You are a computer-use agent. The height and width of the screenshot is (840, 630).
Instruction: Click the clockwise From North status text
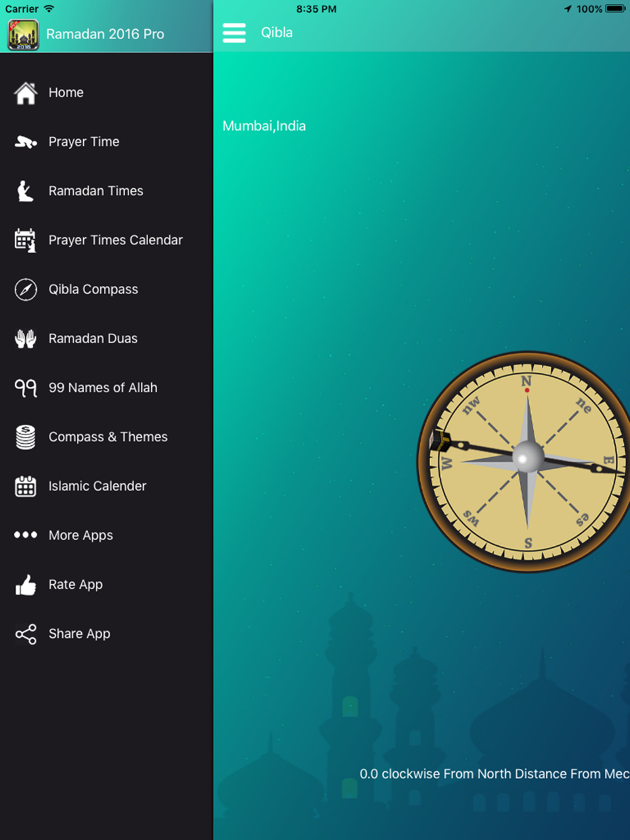[x=495, y=774]
